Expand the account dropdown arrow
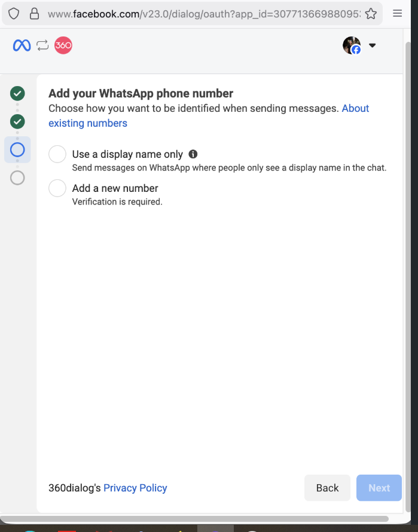418x532 pixels. [x=372, y=45]
